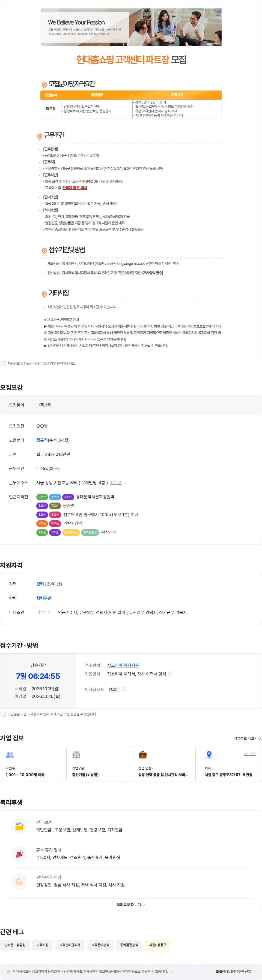Click the 사원수 1,001~10,000명 card
Screen dimensions: 262x980
tap(31, 764)
